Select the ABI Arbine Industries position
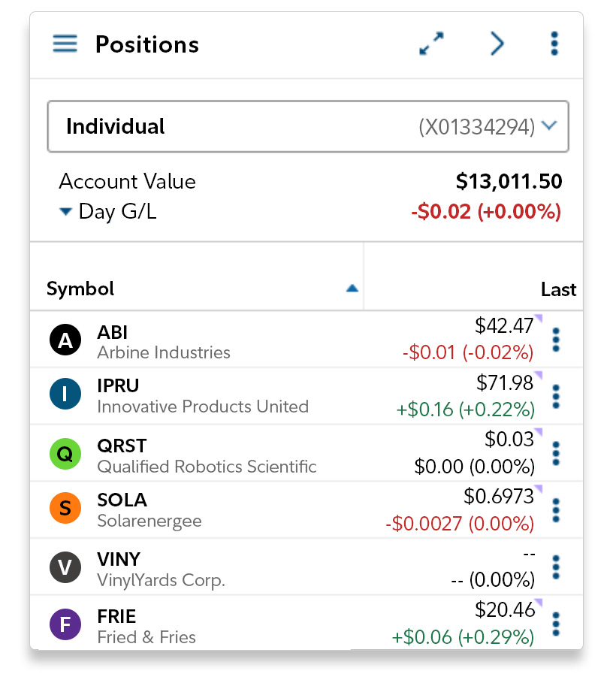This screenshot has width=616, height=680. [164, 341]
